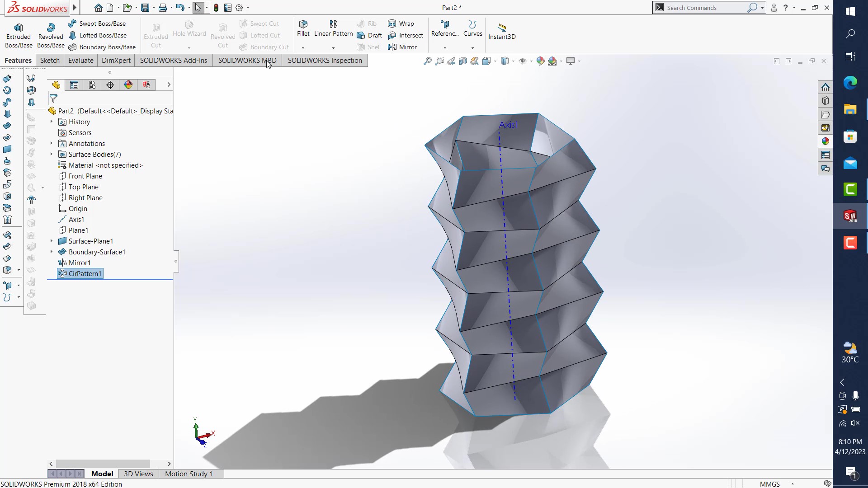868x488 pixels.
Task: Select CirPattern1 in the feature tree
Action: coord(85,274)
